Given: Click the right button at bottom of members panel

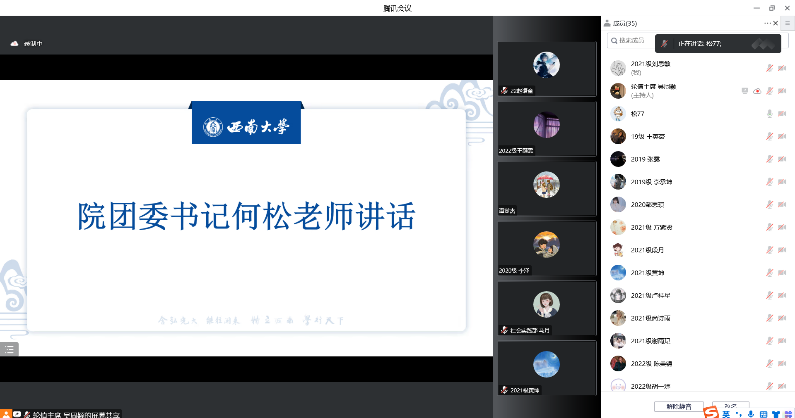Looking at the screenshot, I should pos(730,407).
